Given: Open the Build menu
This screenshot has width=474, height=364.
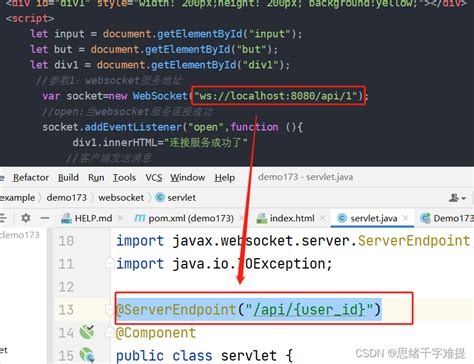Looking at the screenshot, I should point(68,178).
